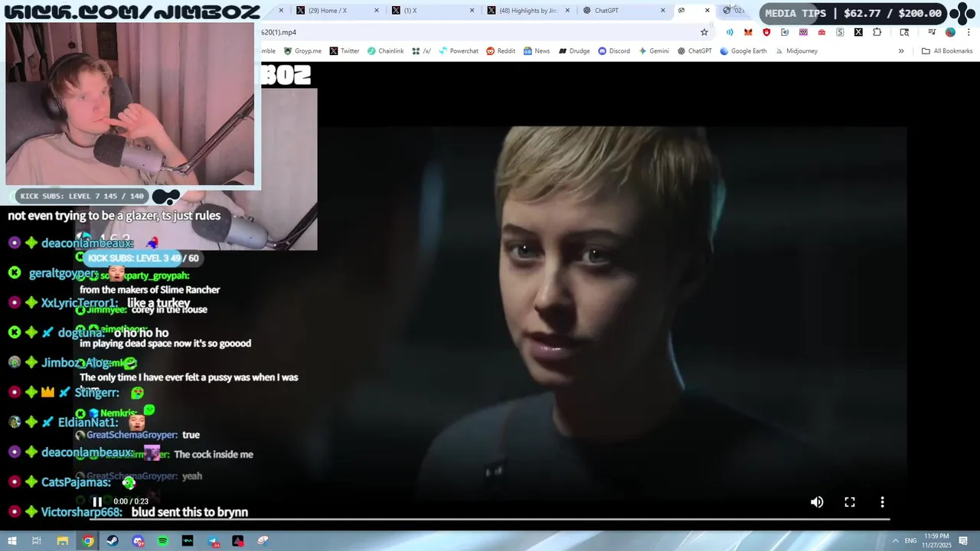Open the Powerchat bookmark
Image resolution: width=980 pixels, height=551 pixels.
pos(458,51)
